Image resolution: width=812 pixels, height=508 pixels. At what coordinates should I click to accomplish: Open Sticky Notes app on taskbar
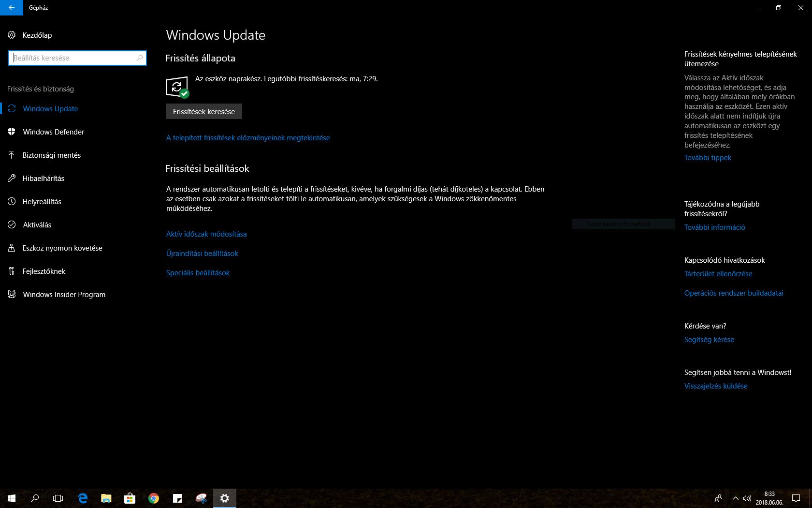click(177, 498)
